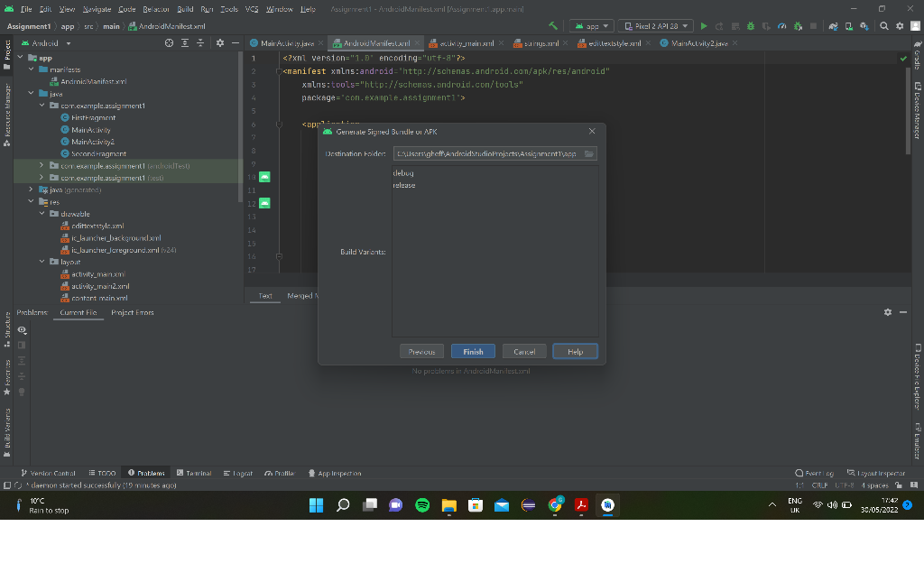Open the Android project view dropdown
Image resolution: width=924 pixels, height=582 pixels.
point(46,43)
